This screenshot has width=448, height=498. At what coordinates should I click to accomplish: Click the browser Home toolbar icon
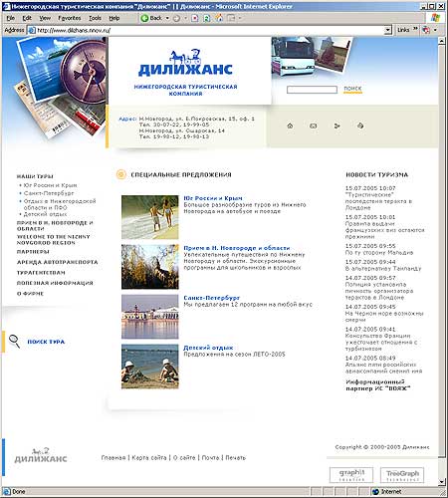pos(219,18)
